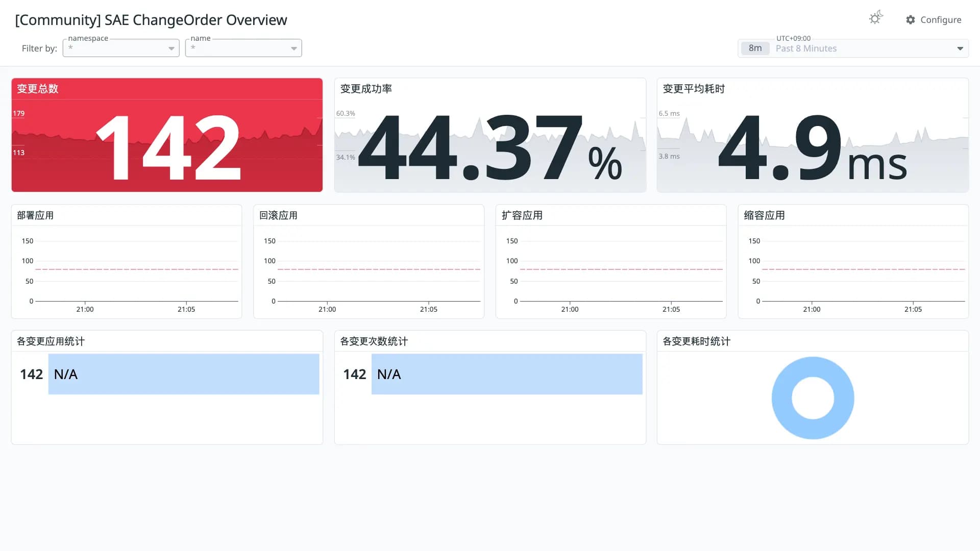The image size is (980, 551).
Task: Click the 179 axis label in 变更总数
Action: coord(19,113)
